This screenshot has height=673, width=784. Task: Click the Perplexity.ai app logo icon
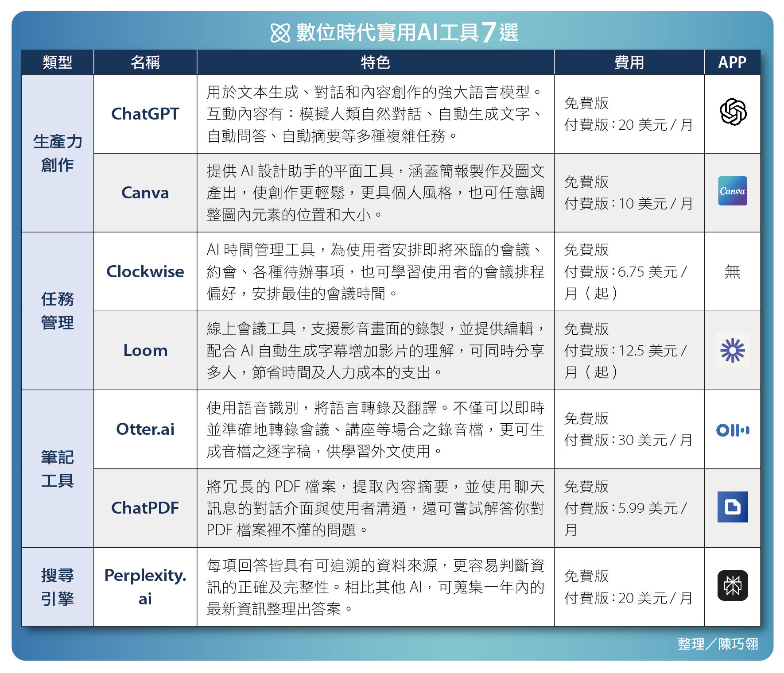coord(733,585)
